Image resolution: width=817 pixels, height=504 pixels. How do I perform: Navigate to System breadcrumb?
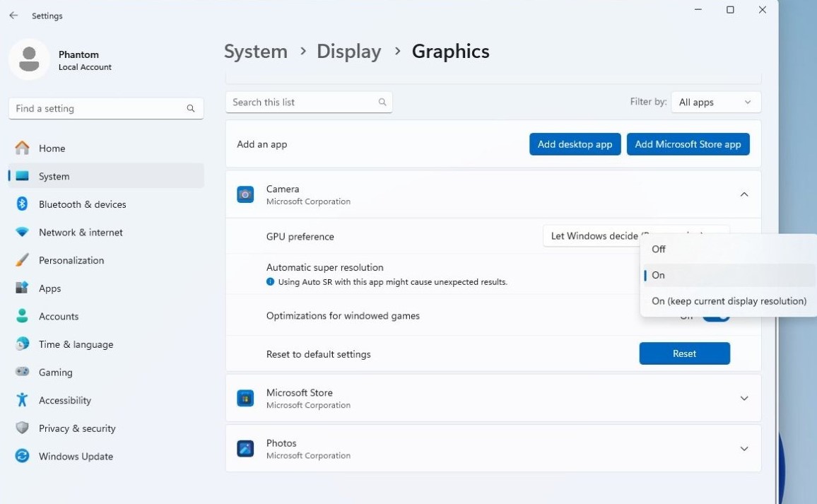point(255,51)
